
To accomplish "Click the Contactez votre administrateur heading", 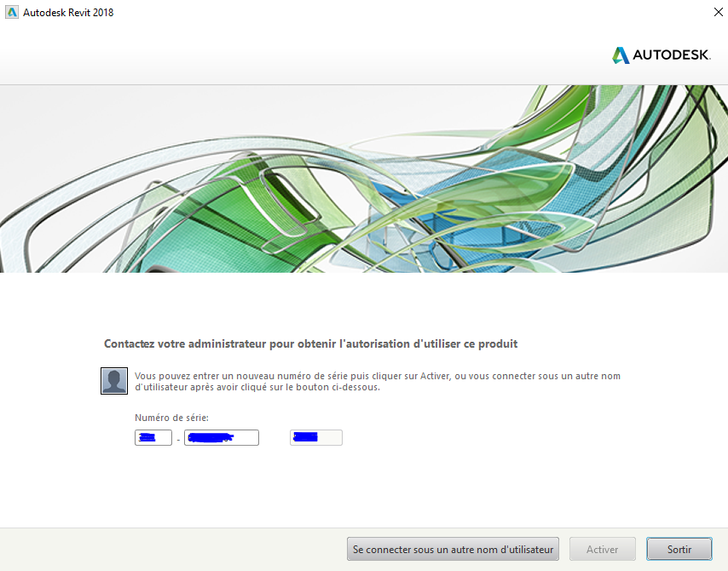I will [x=310, y=344].
